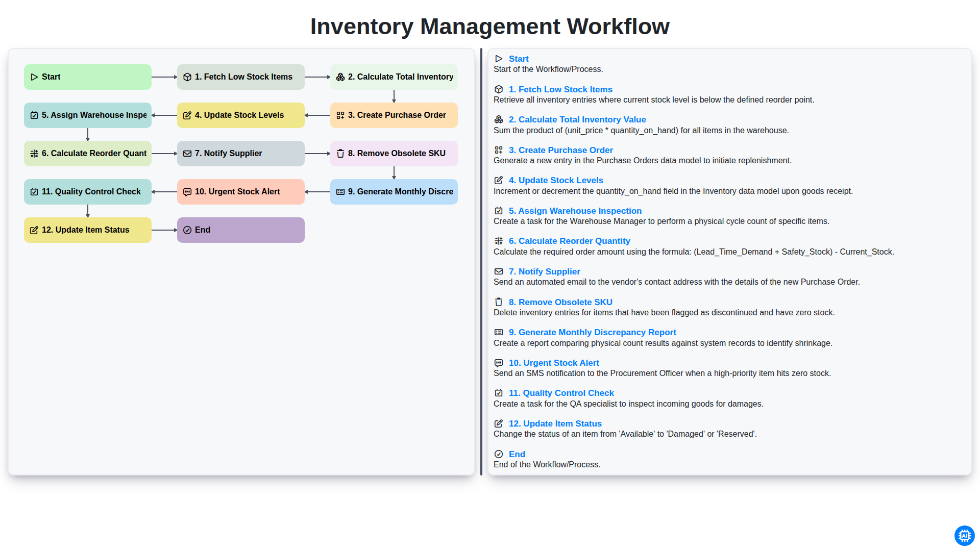
Task: Select the Remove Obsolete SKU node label
Action: (x=397, y=154)
